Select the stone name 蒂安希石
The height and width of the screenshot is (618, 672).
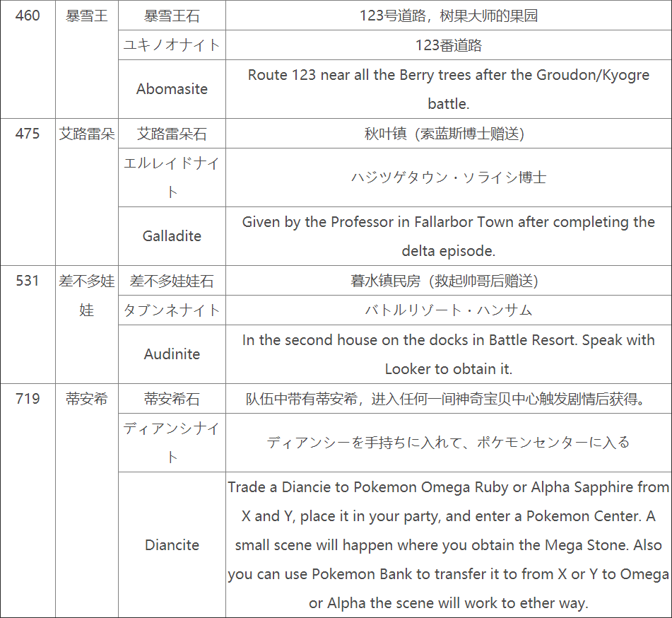(172, 399)
